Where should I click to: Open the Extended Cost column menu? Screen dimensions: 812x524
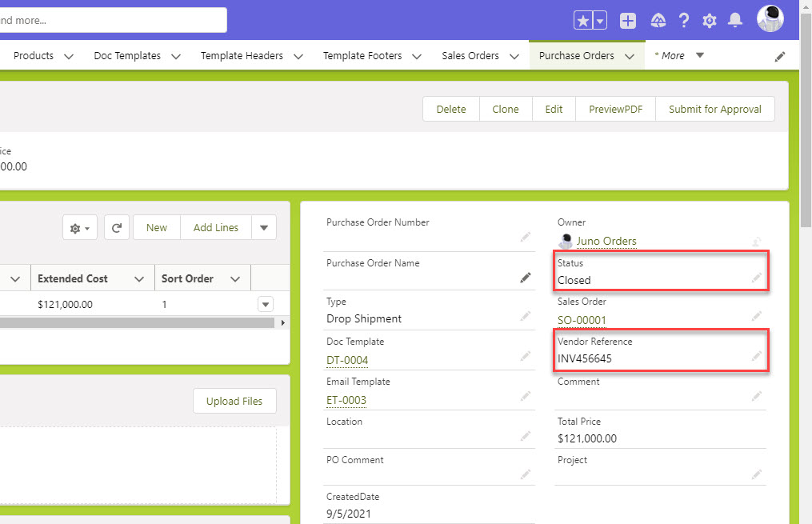coord(139,278)
